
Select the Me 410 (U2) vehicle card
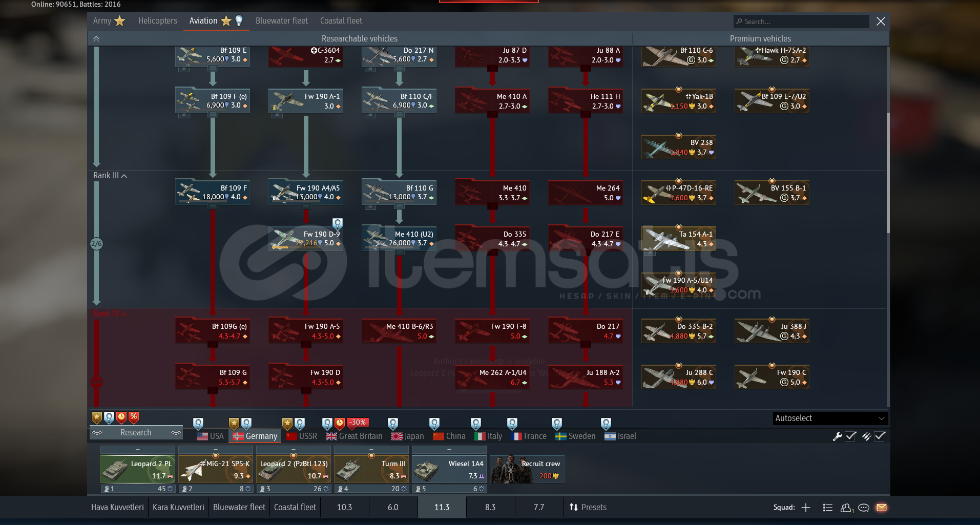[x=399, y=239]
